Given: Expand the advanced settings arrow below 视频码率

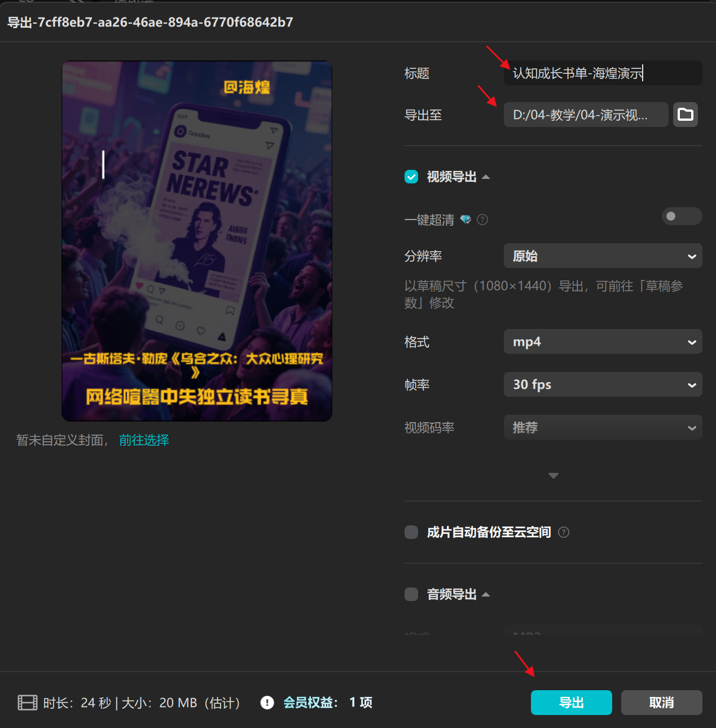Looking at the screenshot, I should [553, 476].
